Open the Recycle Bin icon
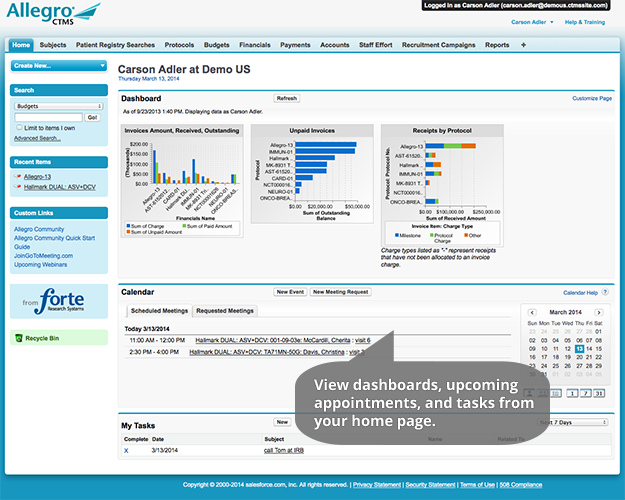The height and width of the screenshot is (500, 625). click(19, 338)
